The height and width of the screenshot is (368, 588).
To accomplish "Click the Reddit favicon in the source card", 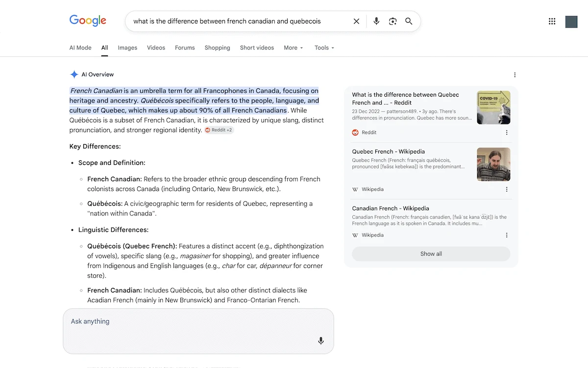I will pyautogui.click(x=355, y=132).
